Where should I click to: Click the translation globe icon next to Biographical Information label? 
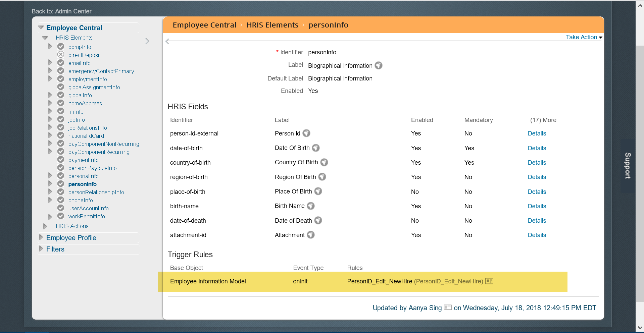[379, 65]
